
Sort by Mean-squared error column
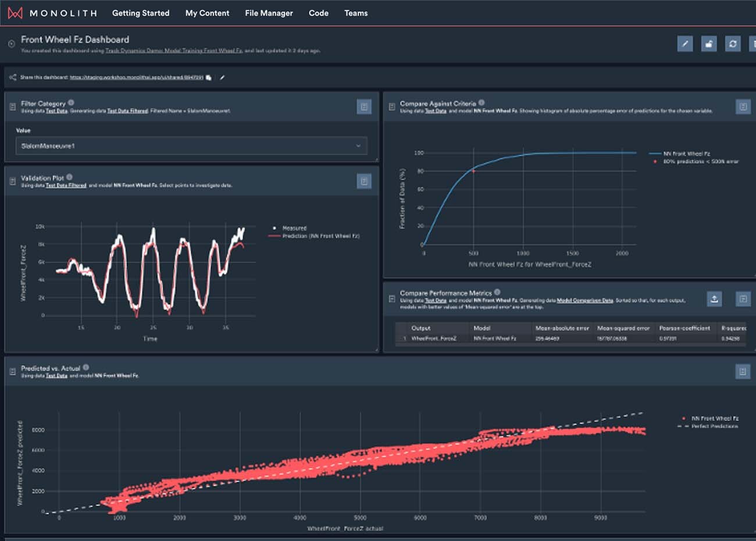pos(623,328)
